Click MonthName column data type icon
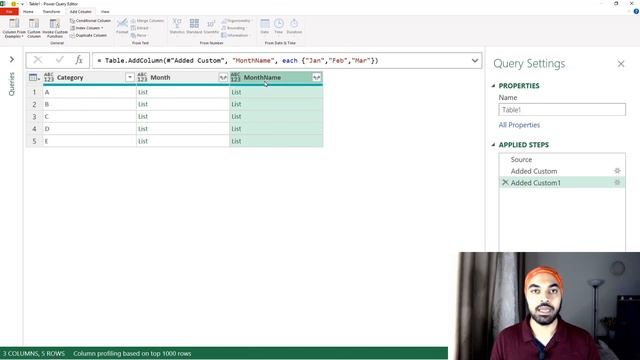The height and width of the screenshot is (360, 640). tap(236, 77)
